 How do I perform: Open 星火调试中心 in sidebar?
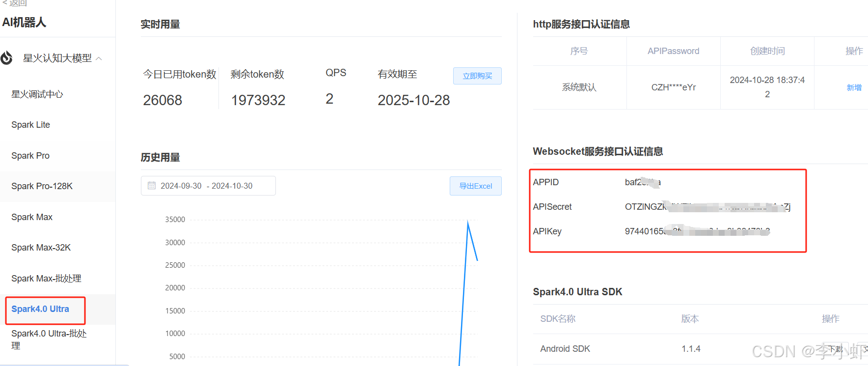coord(37,94)
